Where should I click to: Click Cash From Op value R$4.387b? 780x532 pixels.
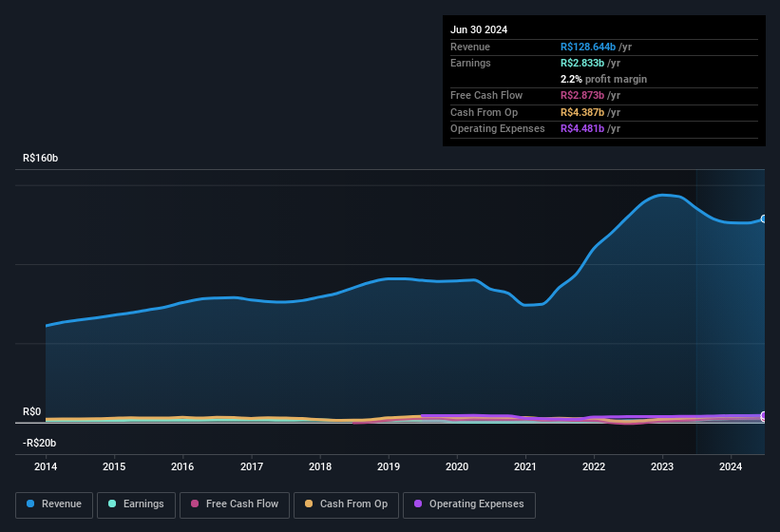[590, 112]
